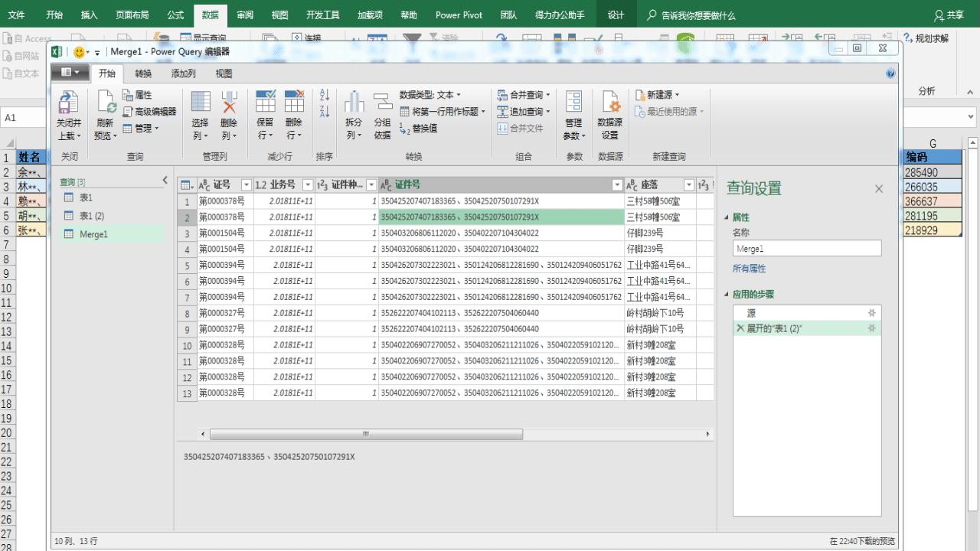Open the 高级编辑器 advanced editor
Image resolution: width=980 pixels, height=551 pixels.
(x=150, y=112)
